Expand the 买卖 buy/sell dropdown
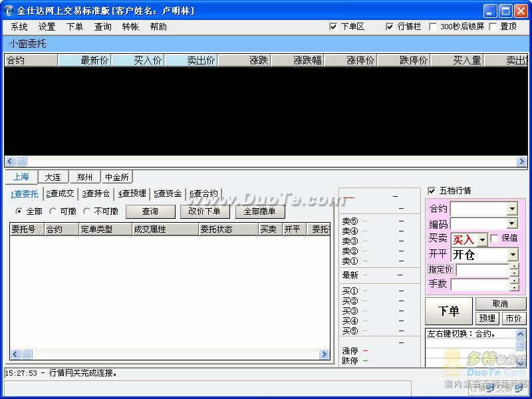 click(481, 240)
